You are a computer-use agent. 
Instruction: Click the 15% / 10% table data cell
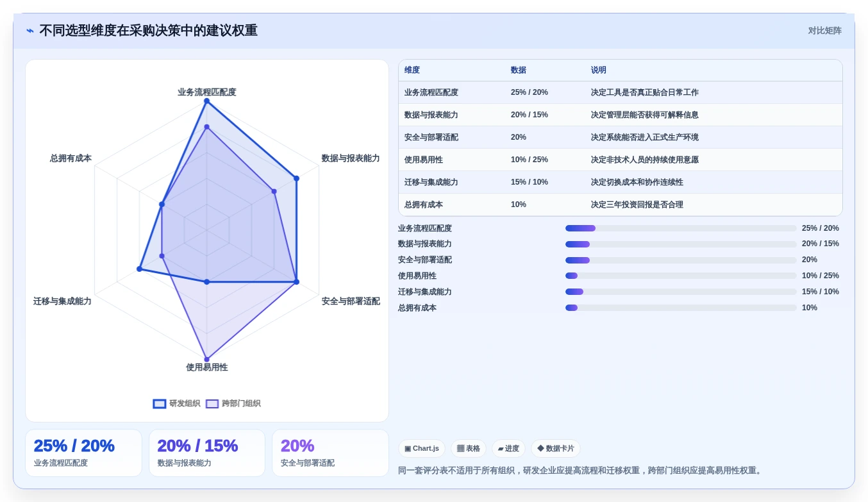[x=530, y=182]
